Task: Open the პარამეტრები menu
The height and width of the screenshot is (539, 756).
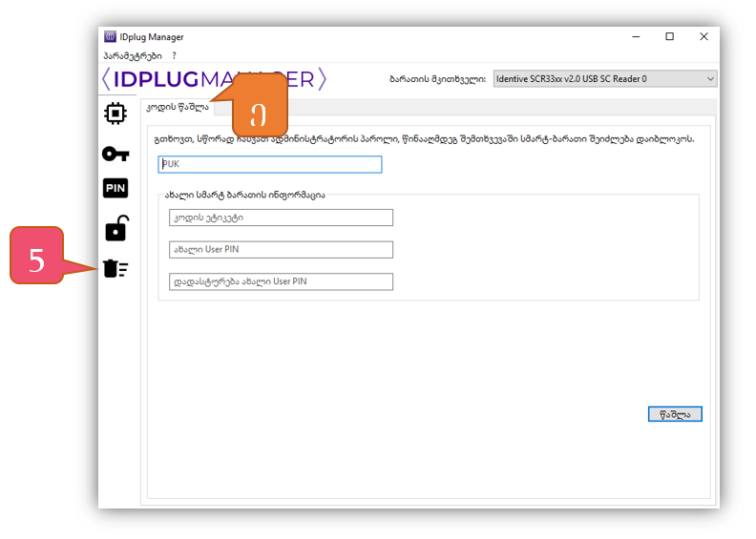Action: click(x=133, y=56)
